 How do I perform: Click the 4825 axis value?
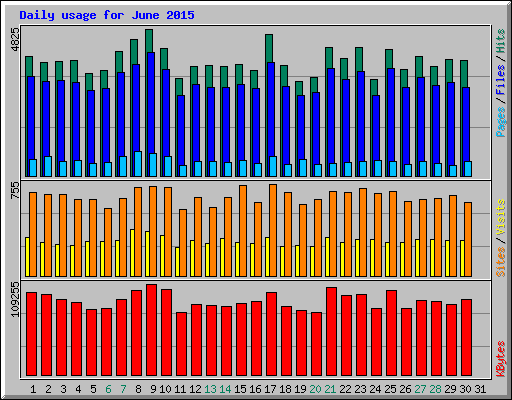click(15, 40)
